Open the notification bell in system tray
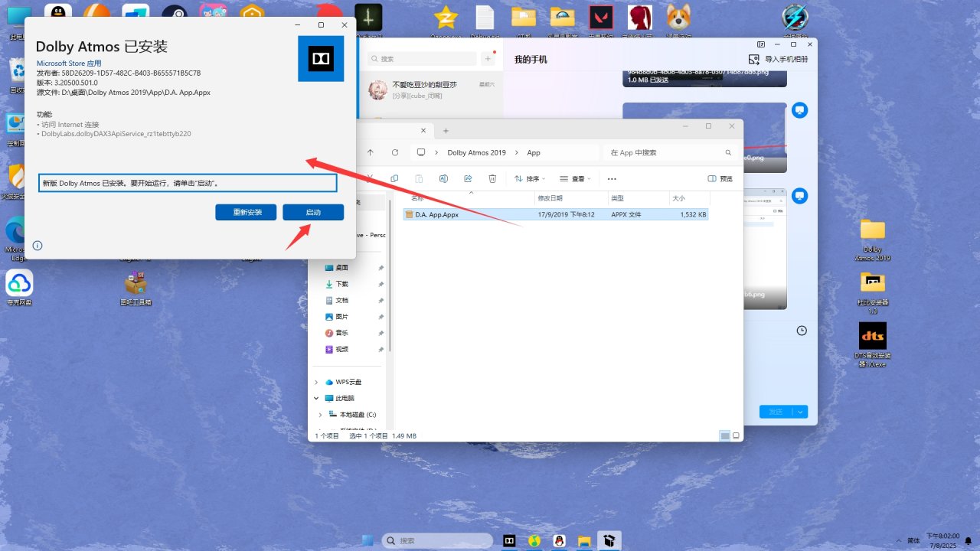This screenshot has height=551, width=980. pyautogui.click(x=968, y=540)
